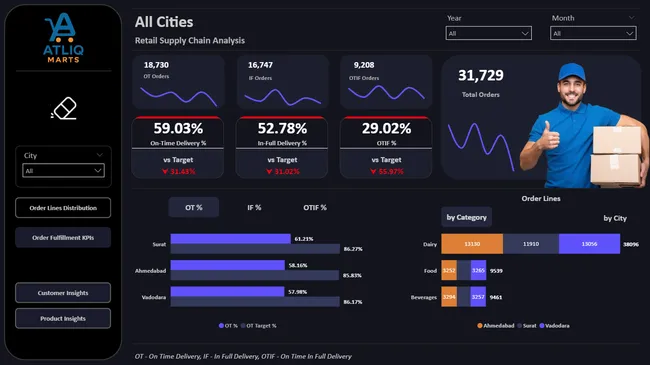
Task: Click the OT % legend marker
Action: (x=221, y=326)
